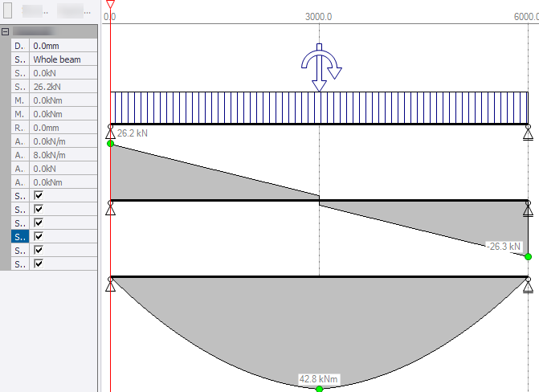Viewport: 539px width, 392px height.
Task: Uncheck the topmost checkbox in the property grid
Action: [38, 196]
